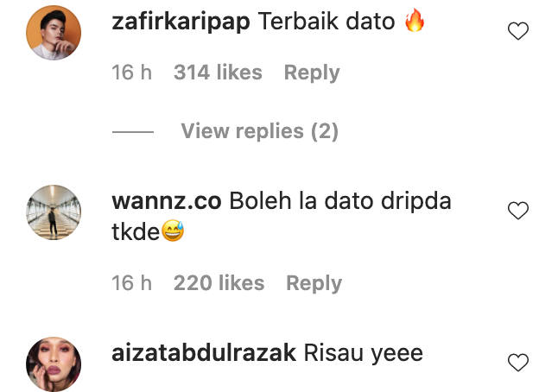This screenshot has height=392, width=558.
Task: Reply to wannz.co's comment
Action: point(314,283)
